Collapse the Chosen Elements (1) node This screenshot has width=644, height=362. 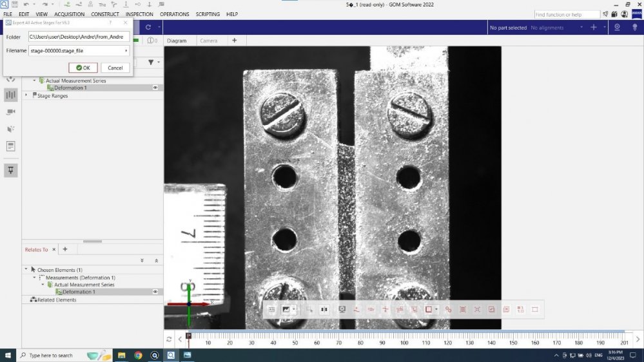pos(26,270)
